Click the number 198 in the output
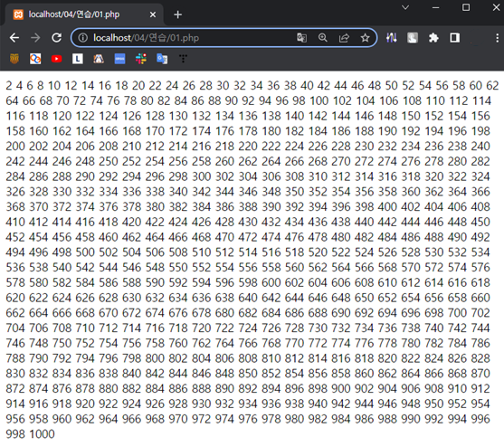 480,131
